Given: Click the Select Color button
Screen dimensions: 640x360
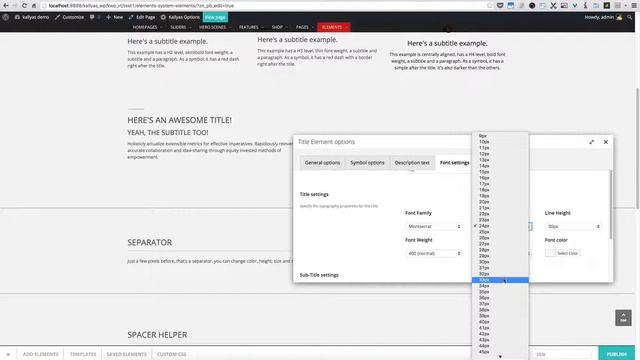Looking at the screenshot, I should (567, 253).
